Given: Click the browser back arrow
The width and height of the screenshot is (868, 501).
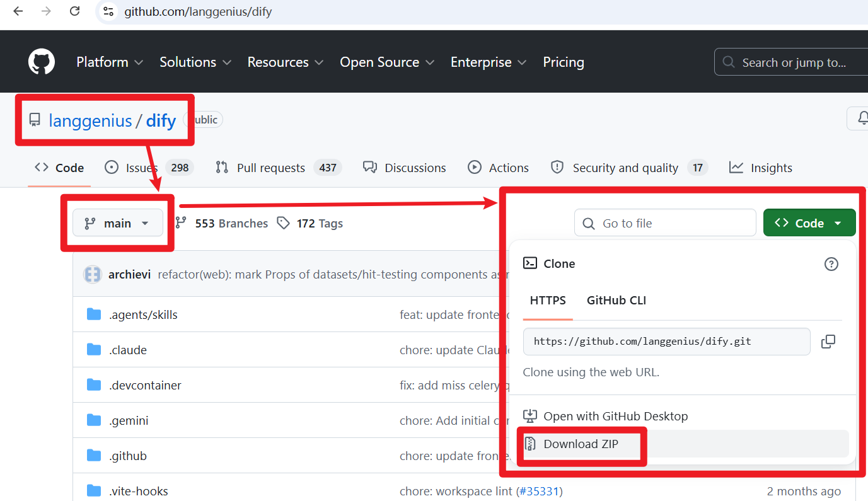Looking at the screenshot, I should pyautogui.click(x=18, y=11).
